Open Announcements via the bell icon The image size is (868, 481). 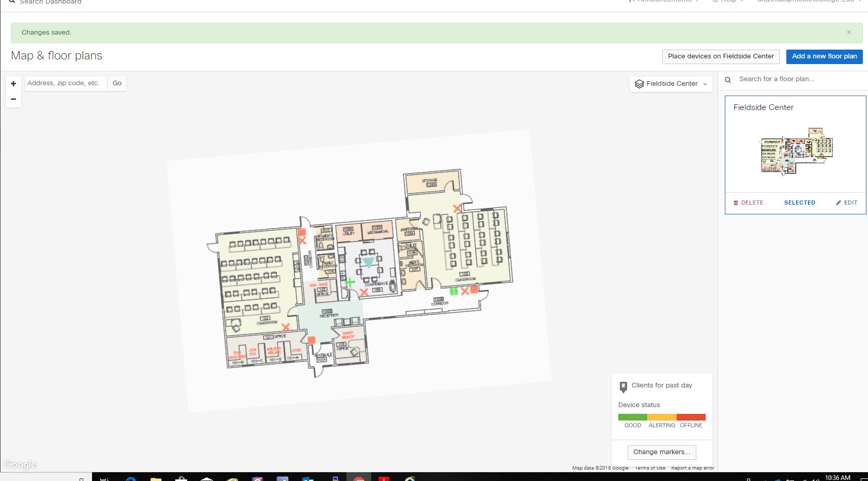pos(631,2)
